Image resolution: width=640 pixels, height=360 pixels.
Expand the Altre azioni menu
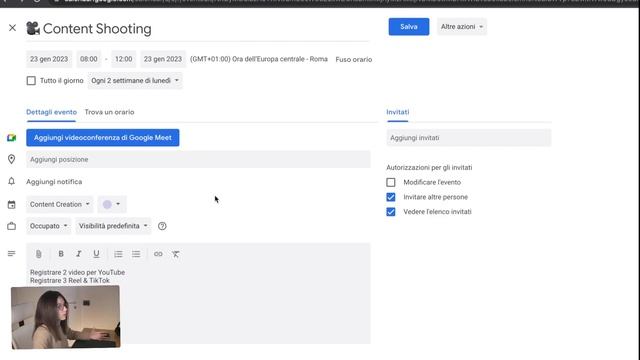click(462, 27)
